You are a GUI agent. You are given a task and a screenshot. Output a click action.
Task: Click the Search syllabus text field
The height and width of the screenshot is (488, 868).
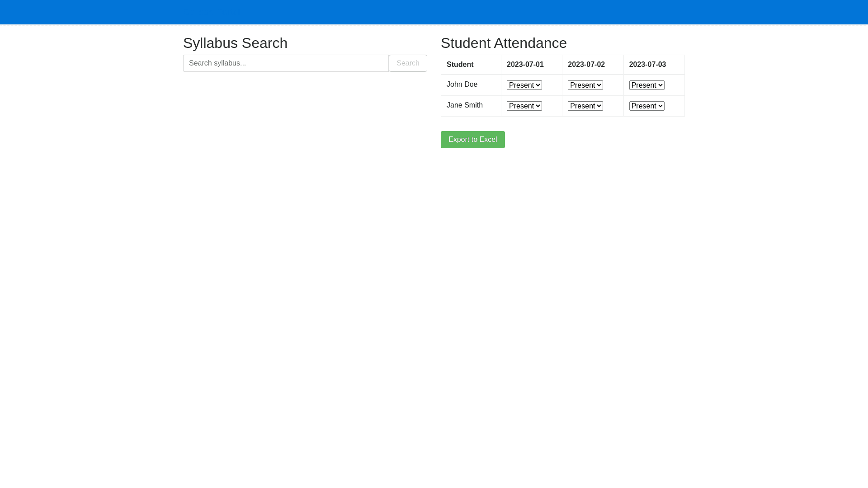(286, 63)
